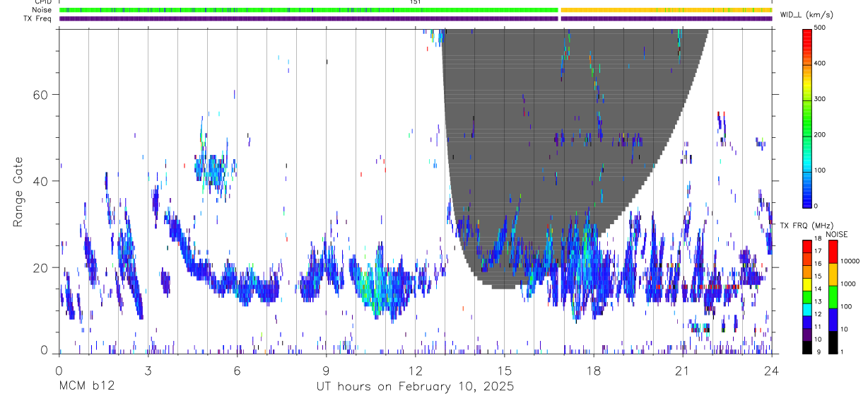Pick the blue segment of the NOISE legend
Image resolution: width=868 pixels, height=401 pixels.
[x=832, y=318]
